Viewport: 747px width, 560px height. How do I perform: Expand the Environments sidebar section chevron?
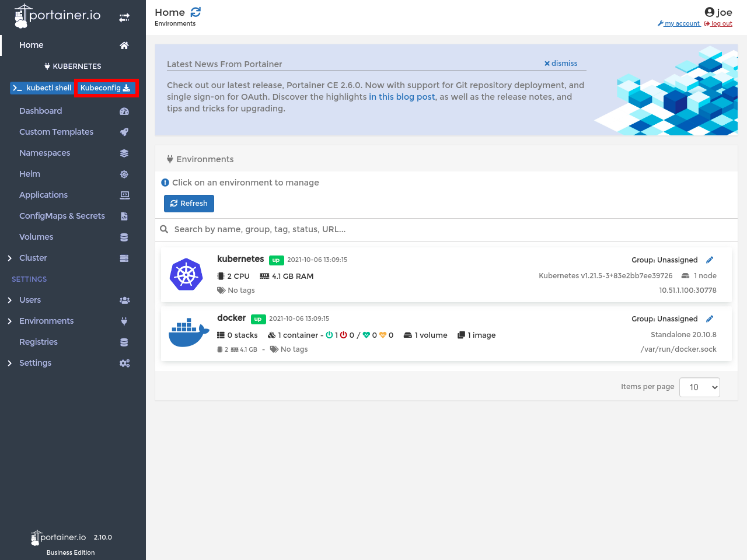[x=9, y=321]
